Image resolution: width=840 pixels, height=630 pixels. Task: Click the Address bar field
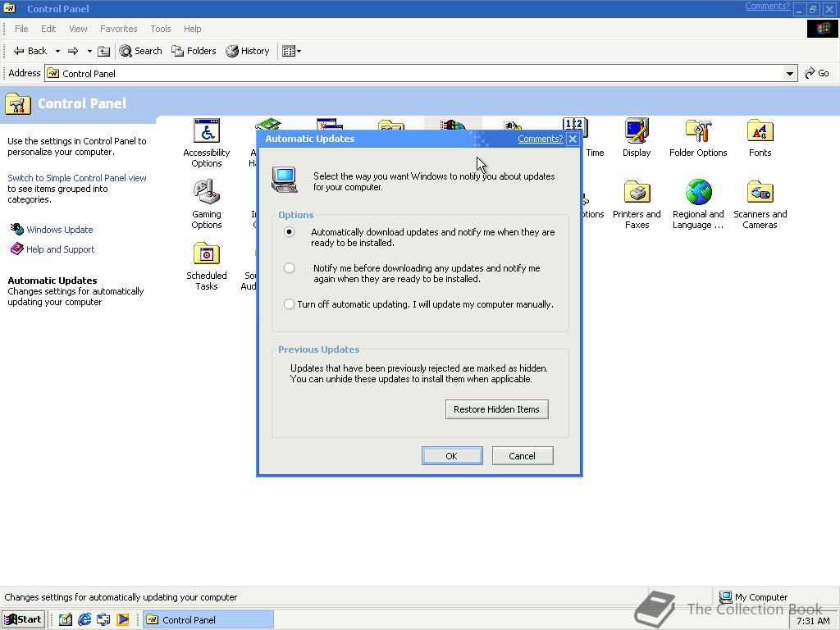(x=421, y=73)
